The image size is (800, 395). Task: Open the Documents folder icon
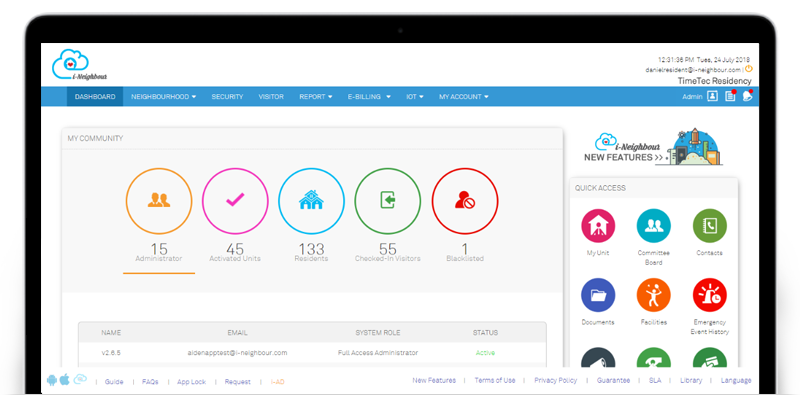click(x=598, y=295)
